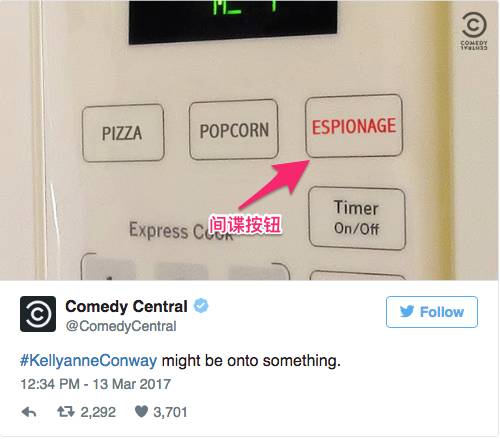
Task: Click the Timer On/Off button
Action: tap(357, 218)
